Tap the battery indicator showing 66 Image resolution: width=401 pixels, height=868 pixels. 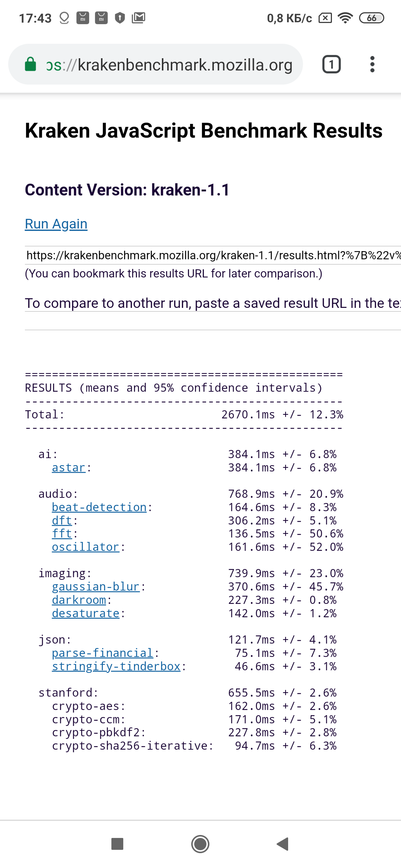pos(371,18)
